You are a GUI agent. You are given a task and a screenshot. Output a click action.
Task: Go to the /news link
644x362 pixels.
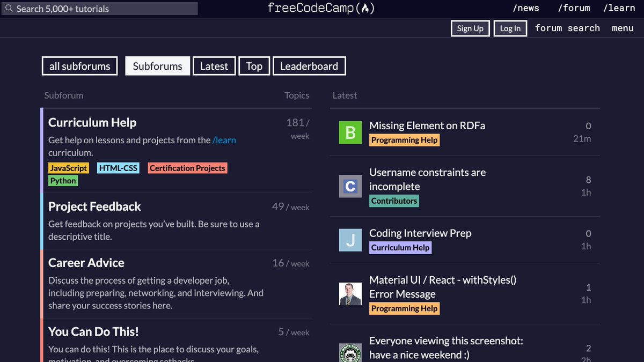pyautogui.click(x=526, y=8)
